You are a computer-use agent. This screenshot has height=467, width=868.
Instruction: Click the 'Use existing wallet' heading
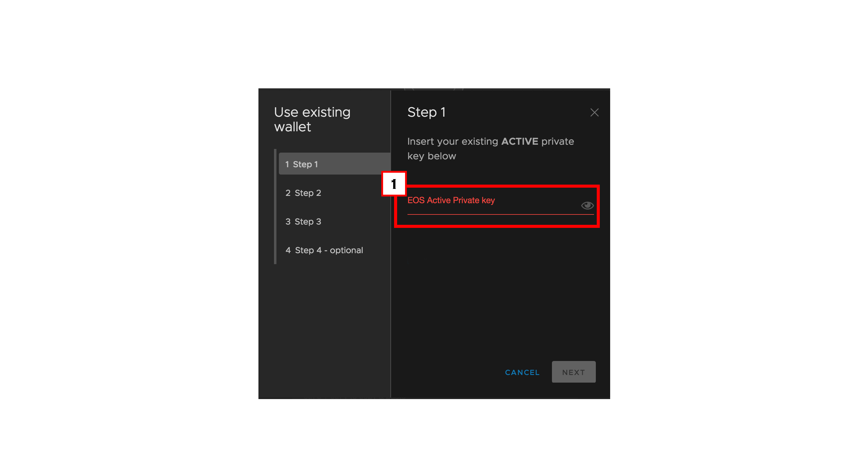coord(312,119)
